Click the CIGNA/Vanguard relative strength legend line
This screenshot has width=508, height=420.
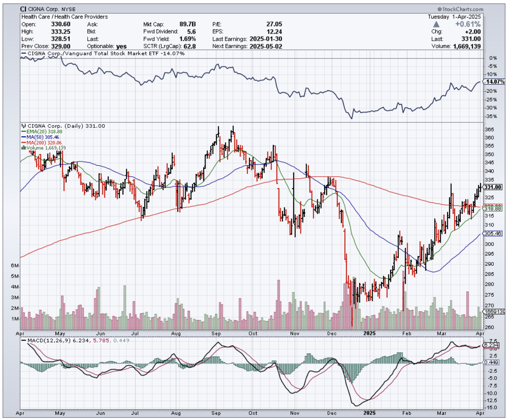click(24, 54)
